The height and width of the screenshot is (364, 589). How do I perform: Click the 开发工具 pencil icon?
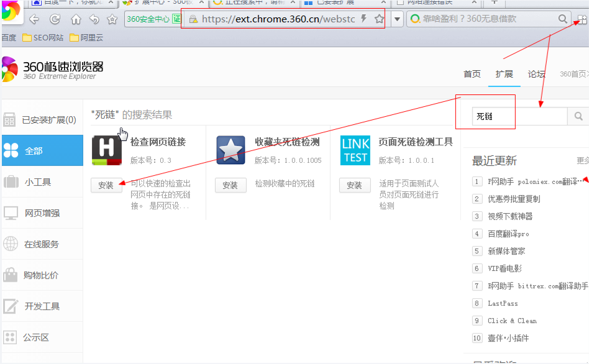click(11, 306)
